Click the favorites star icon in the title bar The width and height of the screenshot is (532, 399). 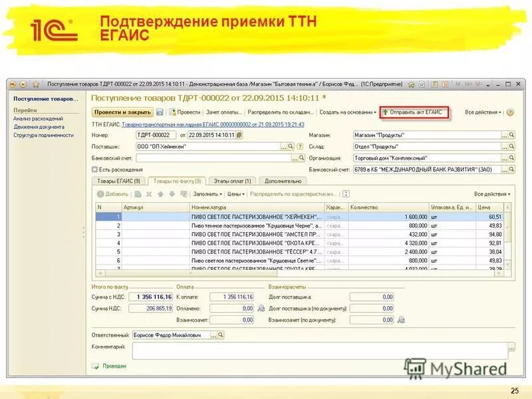click(x=36, y=84)
